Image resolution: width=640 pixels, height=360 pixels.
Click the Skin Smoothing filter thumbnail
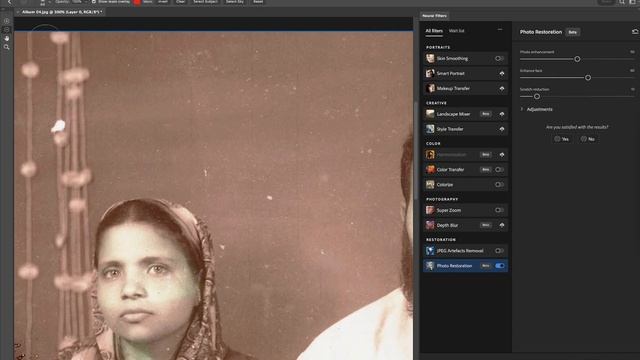pos(430,58)
